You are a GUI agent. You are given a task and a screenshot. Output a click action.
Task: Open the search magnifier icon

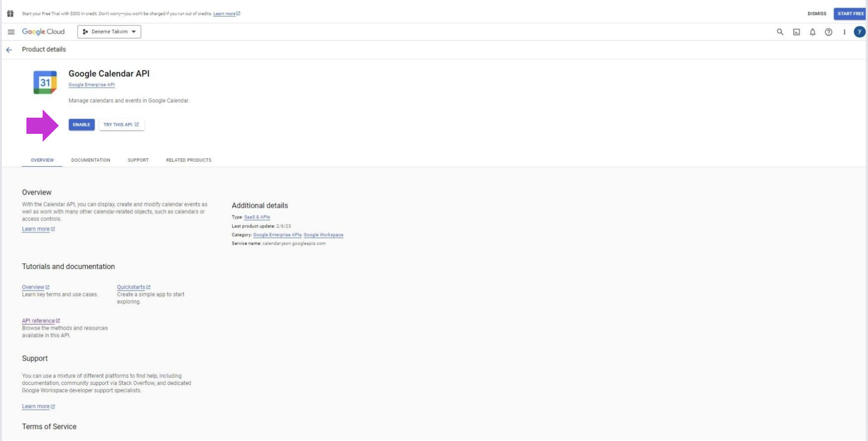(x=780, y=32)
